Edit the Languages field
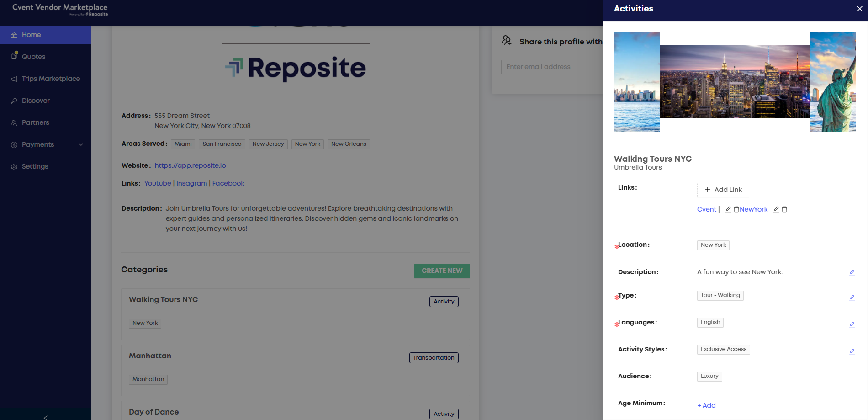The image size is (868, 420). 852,324
